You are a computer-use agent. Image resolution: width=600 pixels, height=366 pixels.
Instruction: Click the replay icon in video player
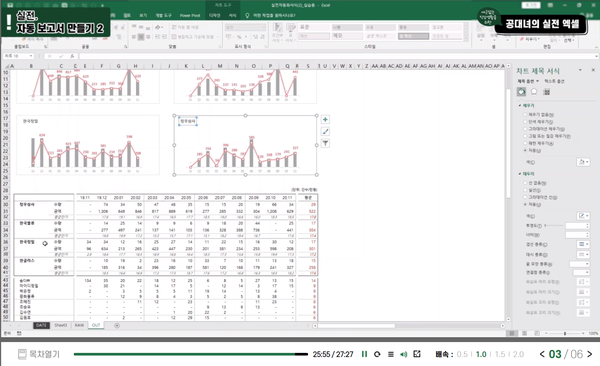[377, 354]
